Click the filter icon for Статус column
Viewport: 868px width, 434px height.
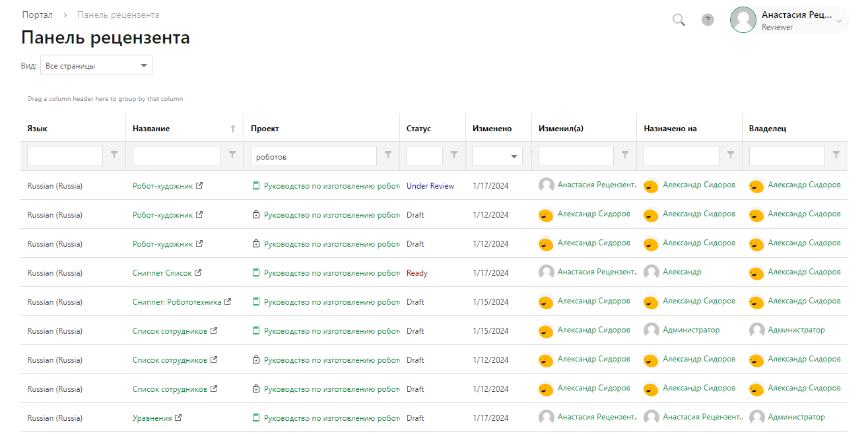[454, 155]
